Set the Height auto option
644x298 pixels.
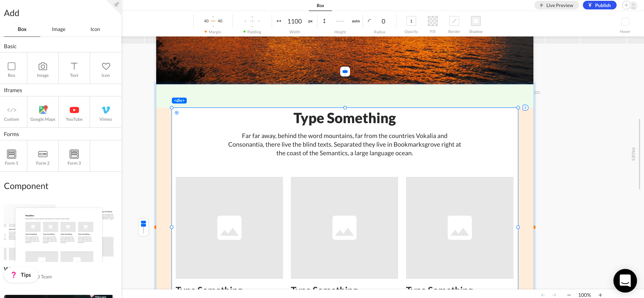(355, 21)
